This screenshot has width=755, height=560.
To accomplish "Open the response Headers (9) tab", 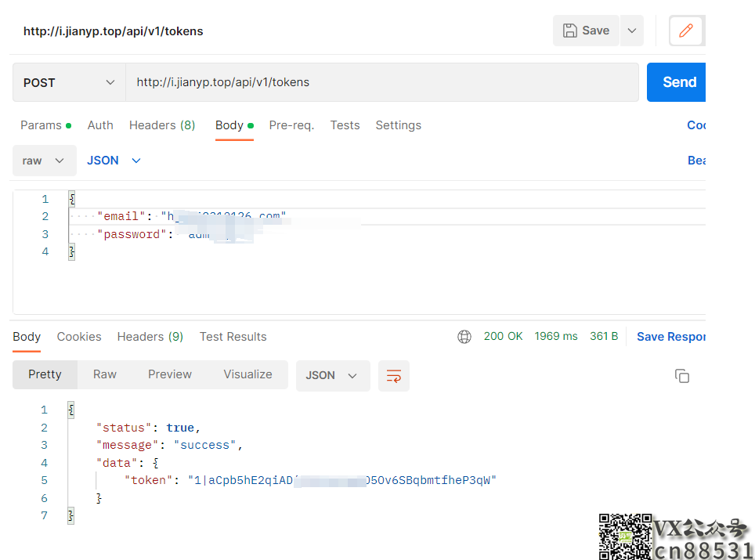I will tap(150, 337).
